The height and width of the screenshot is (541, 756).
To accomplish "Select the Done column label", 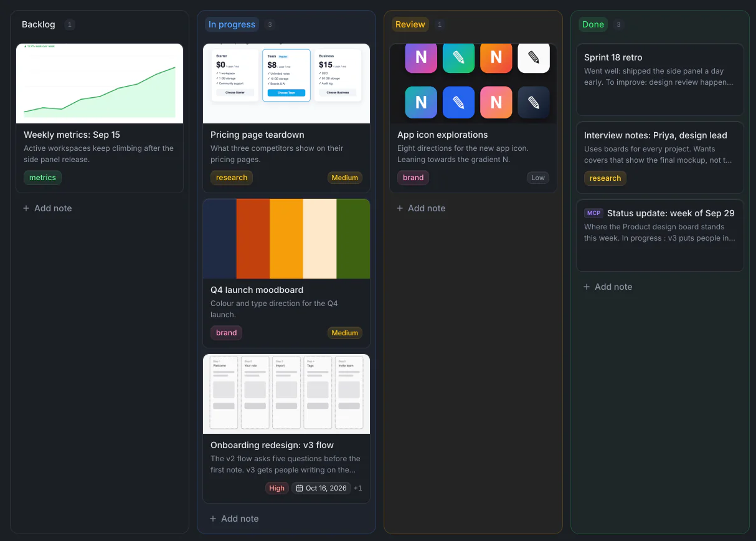I will click(x=593, y=24).
